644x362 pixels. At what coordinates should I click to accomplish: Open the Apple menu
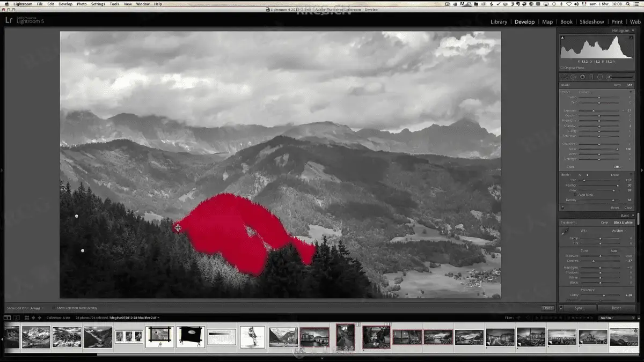(x=7, y=4)
